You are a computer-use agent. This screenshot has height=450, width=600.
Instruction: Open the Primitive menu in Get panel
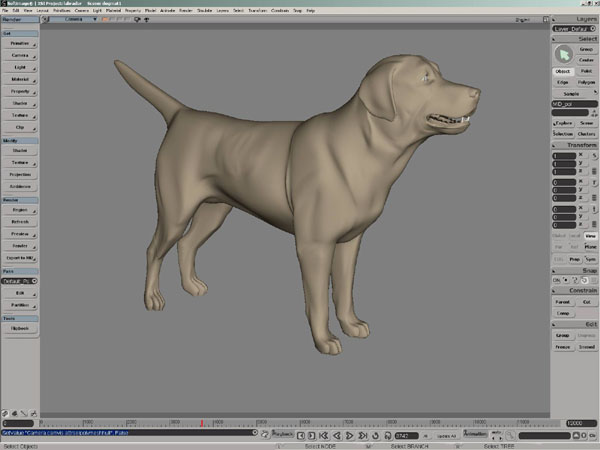click(20, 44)
